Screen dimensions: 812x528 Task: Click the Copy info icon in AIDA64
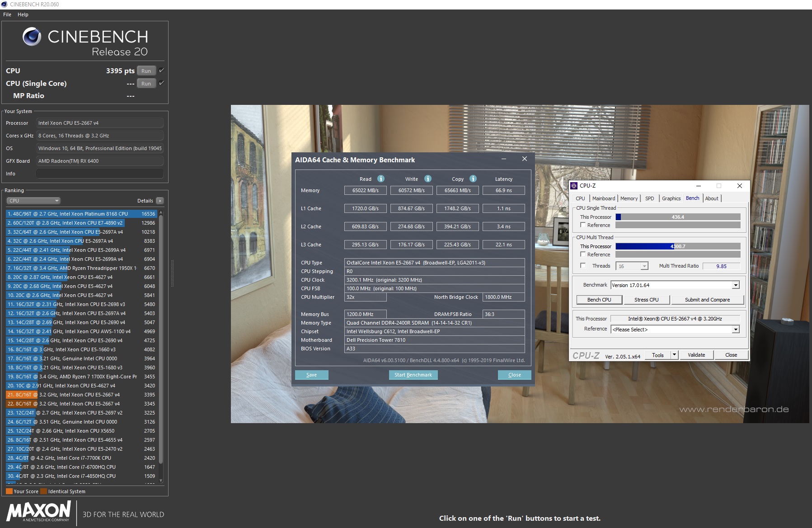(x=473, y=179)
